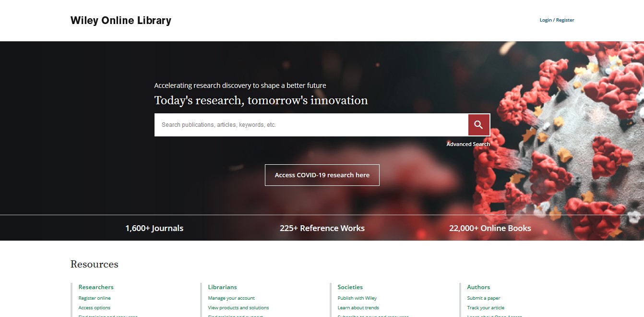
Task: Follow the Track your article link
Action: click(486, 308)
